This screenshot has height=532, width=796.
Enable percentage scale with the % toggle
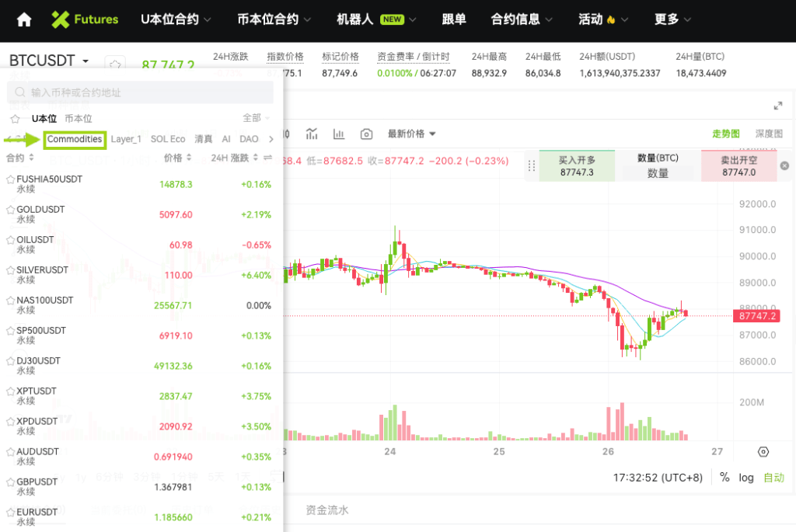pyautogui.click(x=724, y=478)
